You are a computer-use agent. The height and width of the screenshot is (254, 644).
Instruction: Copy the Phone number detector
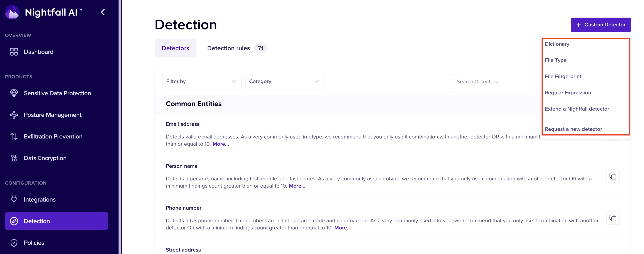613,218
